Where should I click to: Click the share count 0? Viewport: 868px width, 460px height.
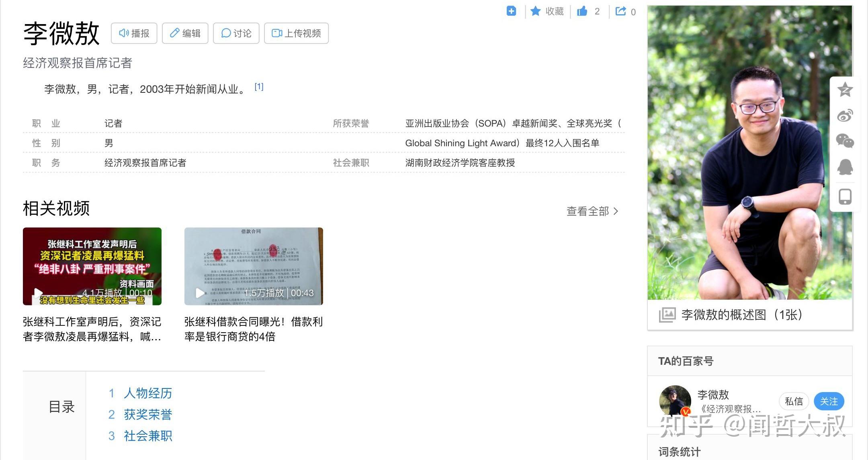[x=633, y=12]
